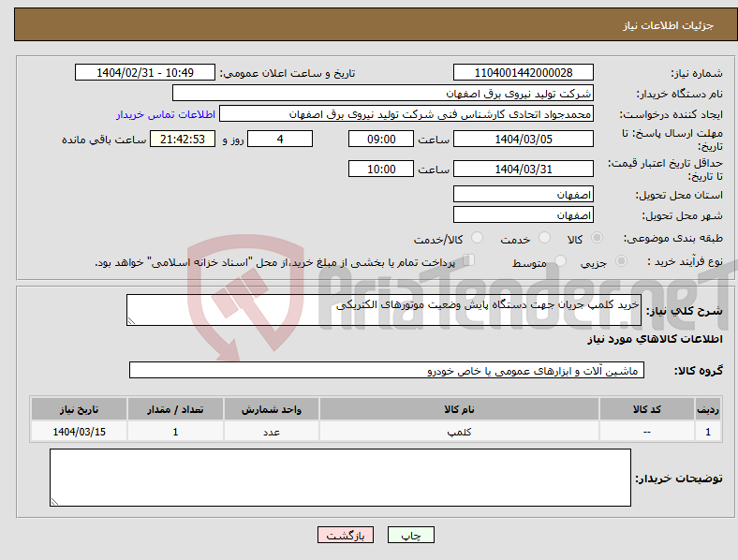Screen dimensions: 738x560
Task: Select the متوسط purchase type radio
Action: coord(560,261)
